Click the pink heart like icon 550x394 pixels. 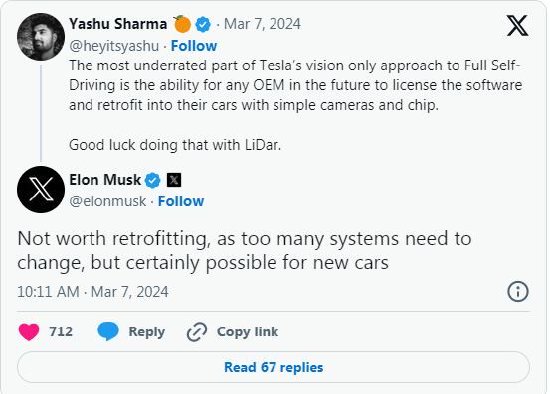(x=29, y=332)
